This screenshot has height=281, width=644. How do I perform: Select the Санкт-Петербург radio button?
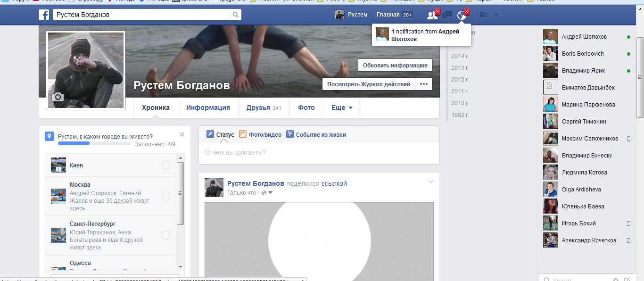click(x=166, y=235)
